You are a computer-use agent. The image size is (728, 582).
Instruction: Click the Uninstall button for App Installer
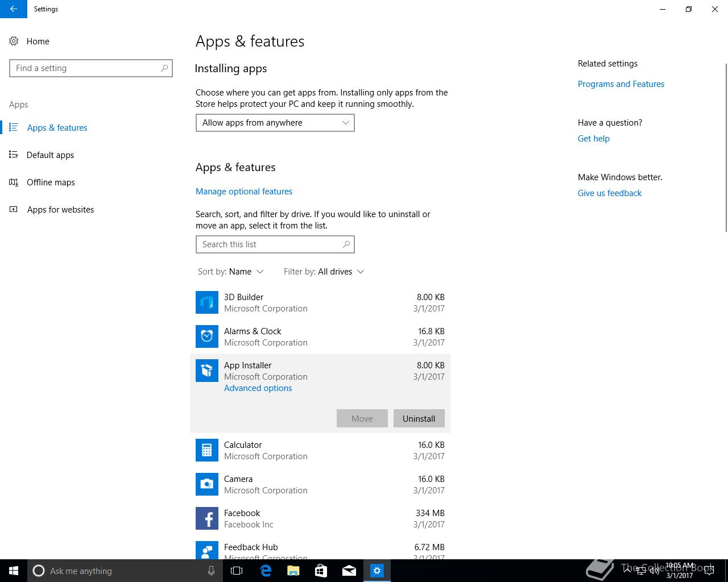click(x=419, y=418)
